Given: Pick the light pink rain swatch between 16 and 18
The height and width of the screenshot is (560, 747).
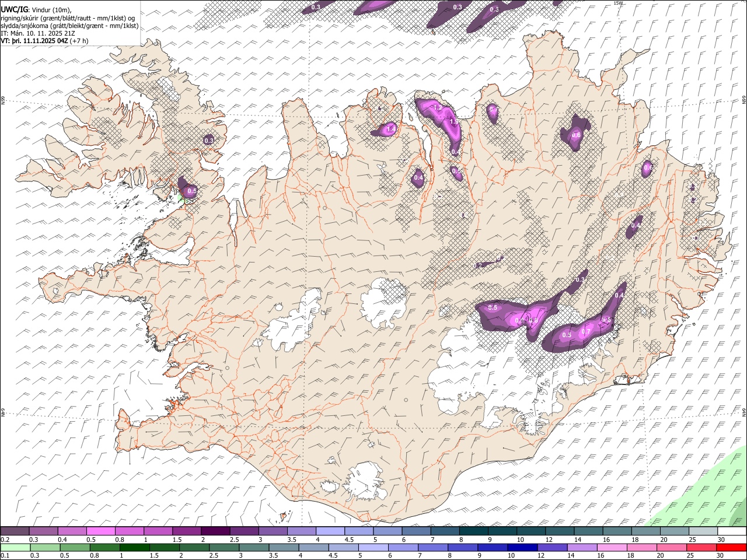Looking at the screenshot, I should tap(611, 547).
